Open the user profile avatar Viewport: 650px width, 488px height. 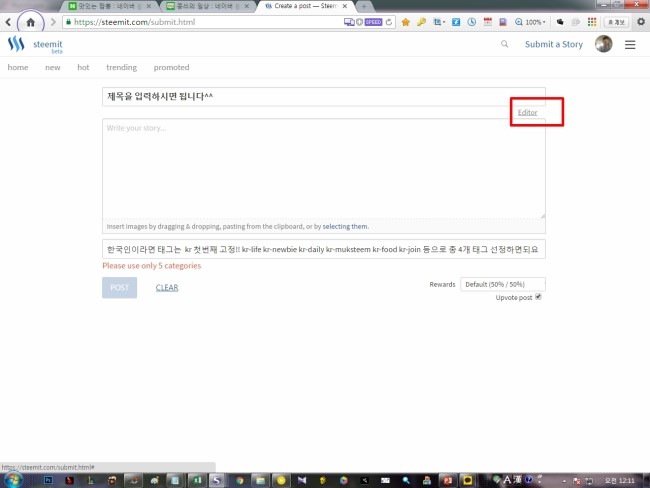coord(603,44)
